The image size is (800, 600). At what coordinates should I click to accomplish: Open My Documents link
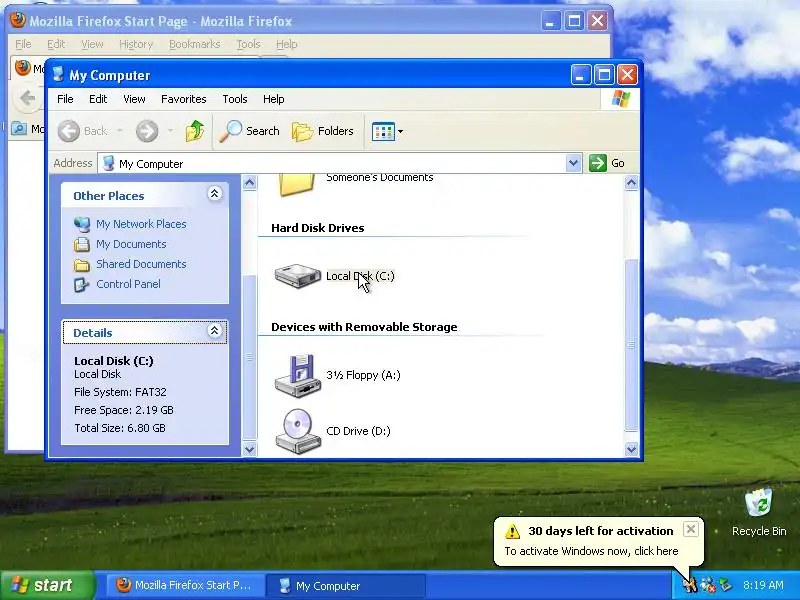(x=131, y=244)
